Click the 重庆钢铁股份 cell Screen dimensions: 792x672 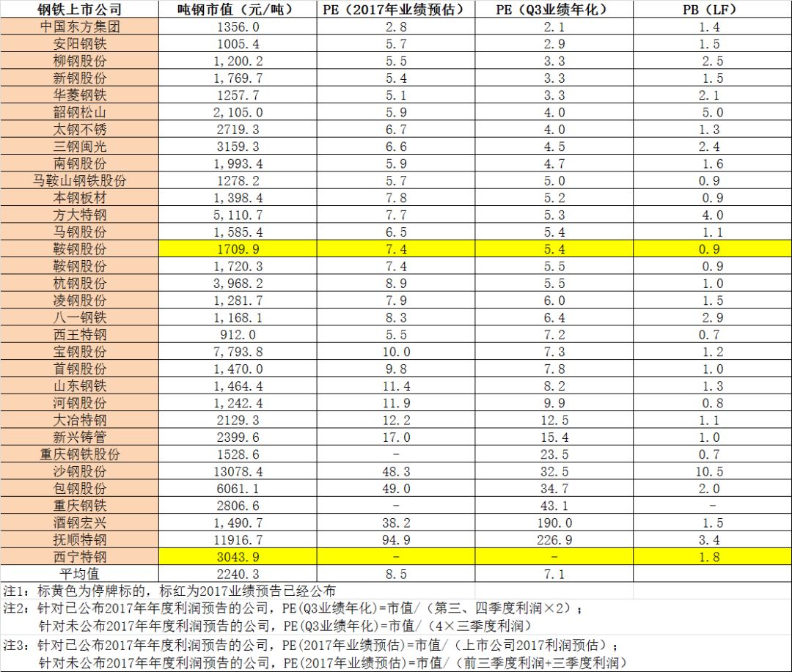tap(79, 454)
